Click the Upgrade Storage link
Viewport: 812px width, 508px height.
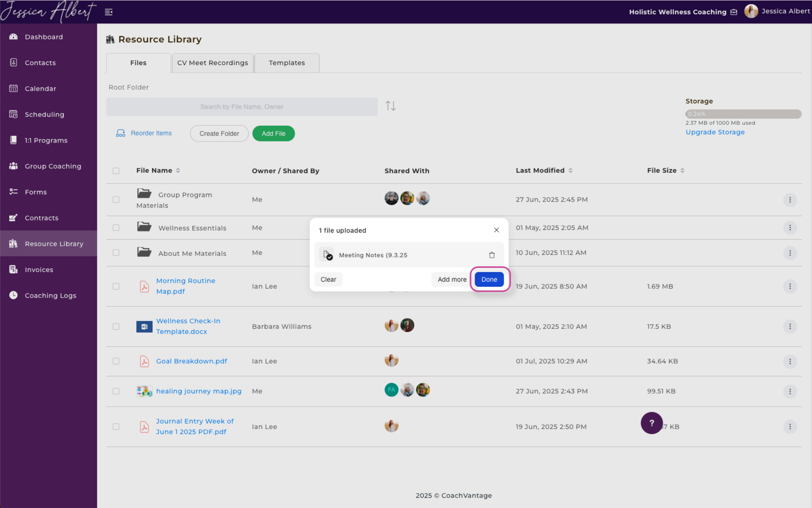[715, 132]
